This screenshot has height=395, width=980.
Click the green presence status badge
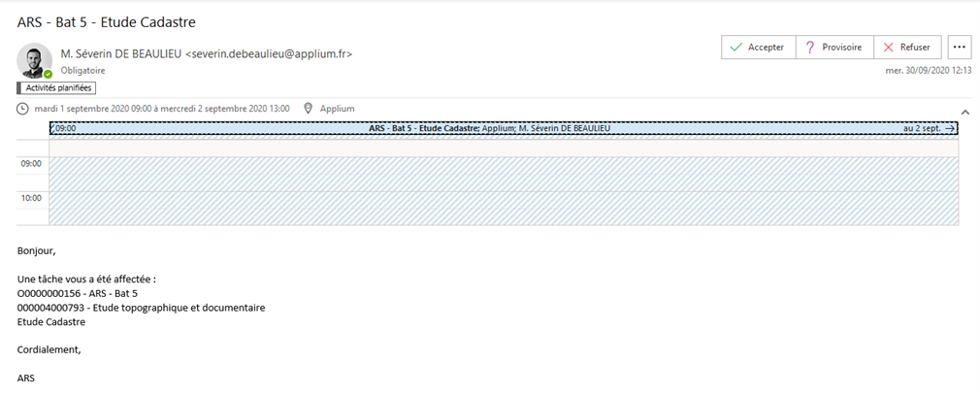coord(48,74)
